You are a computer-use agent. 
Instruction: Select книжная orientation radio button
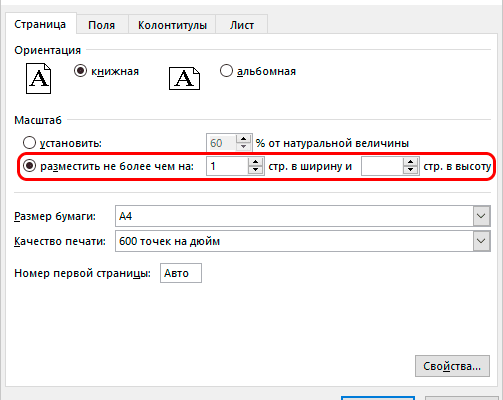click(80, 71)
